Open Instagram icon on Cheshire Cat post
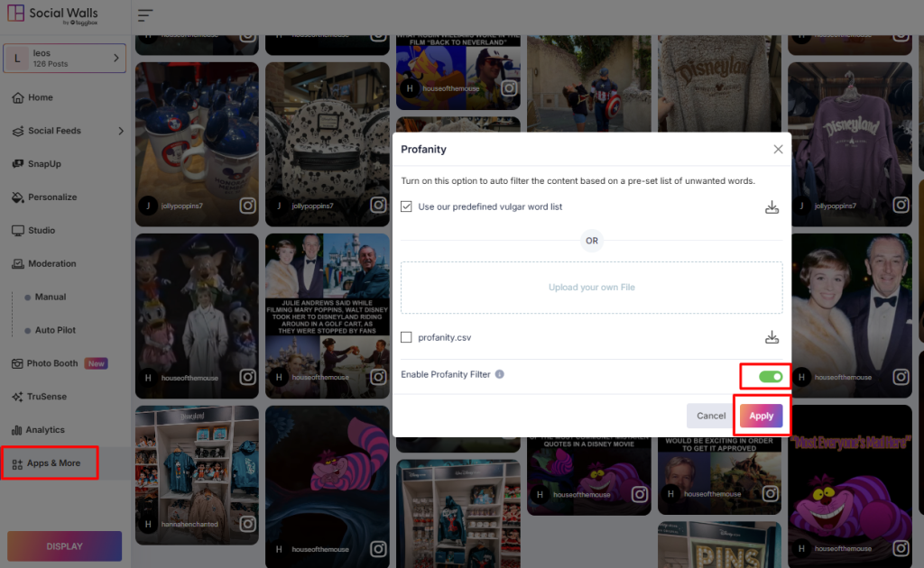This screenshot has width=924, height=568. coord(378,548)
